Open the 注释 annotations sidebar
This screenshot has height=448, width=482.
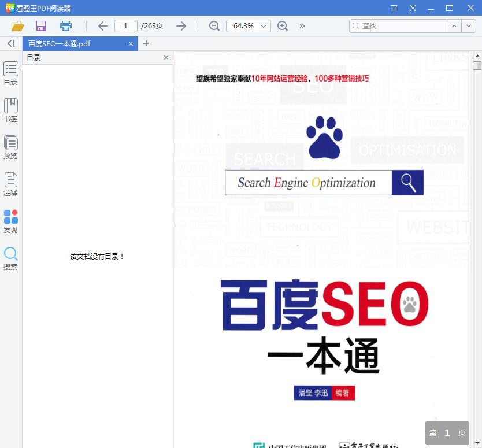point(11,184)
